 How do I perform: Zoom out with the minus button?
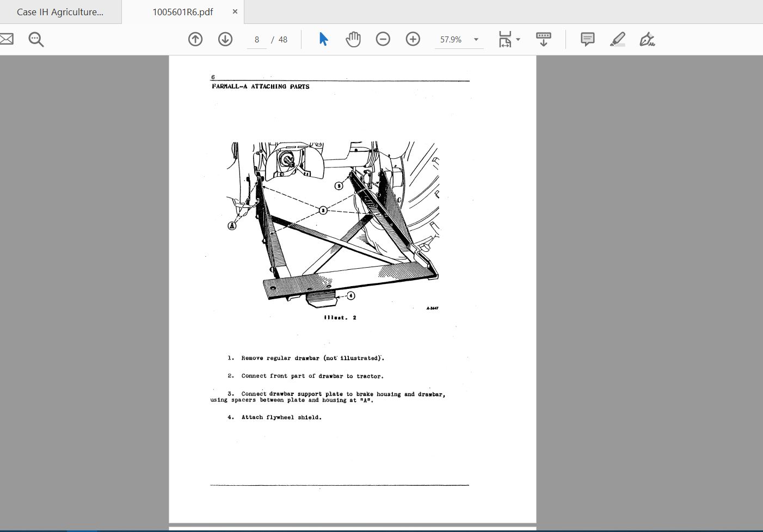click(383, 39)
